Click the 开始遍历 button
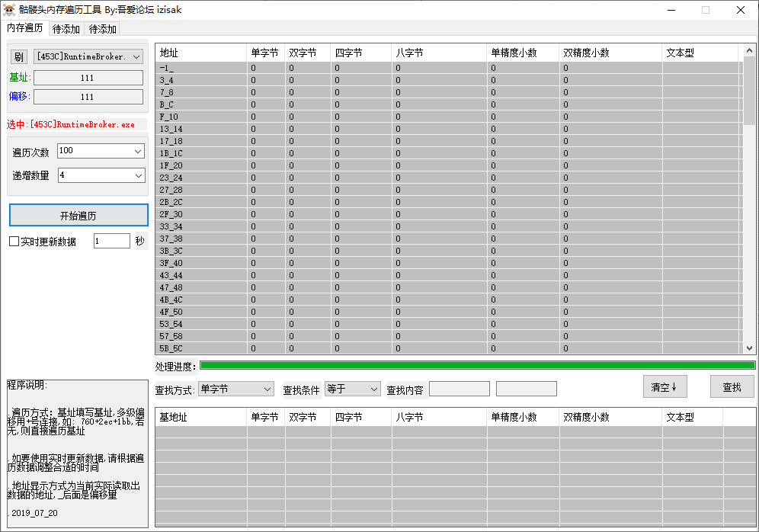The height and width of the screenshot is (532, 759). click(x=78, y=216)
